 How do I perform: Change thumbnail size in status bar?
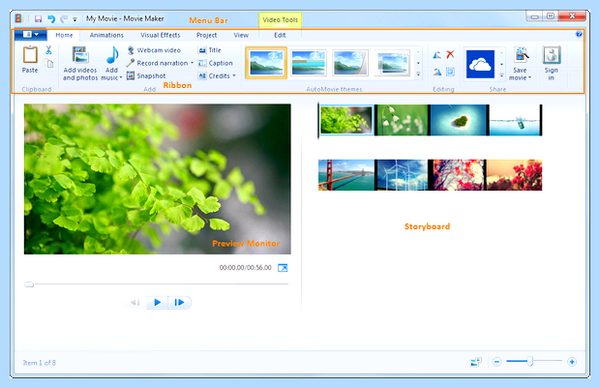coord(476,362)
